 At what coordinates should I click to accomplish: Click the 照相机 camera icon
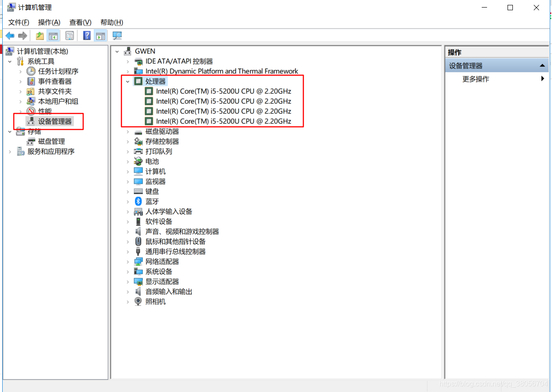tap(138, 301)
